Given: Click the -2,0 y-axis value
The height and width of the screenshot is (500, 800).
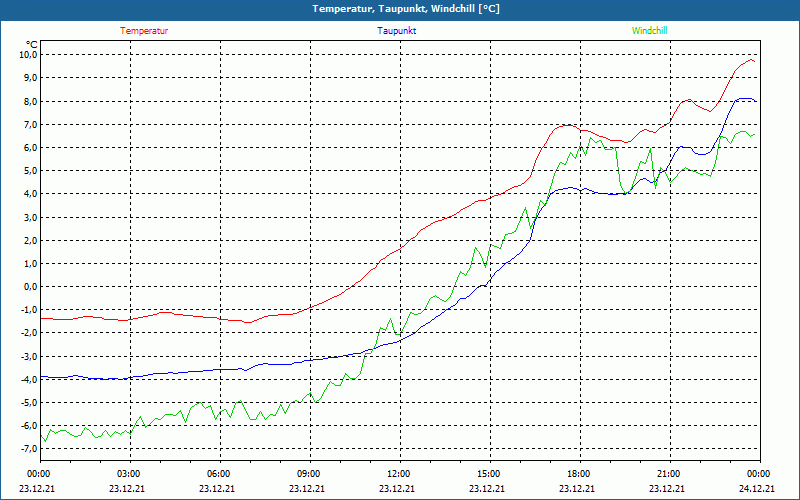Looking at the screenshot, I should point(29,333).
